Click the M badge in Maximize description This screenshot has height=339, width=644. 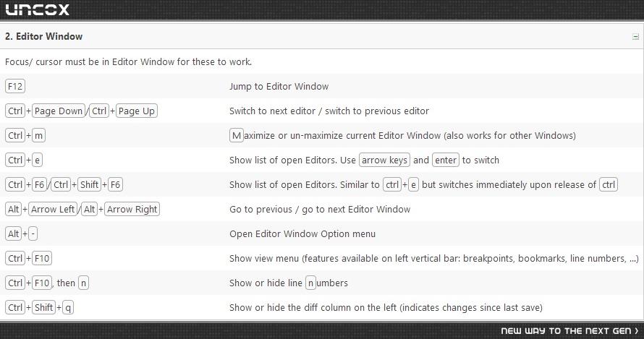pyautogui.click(x=236, y=135)
